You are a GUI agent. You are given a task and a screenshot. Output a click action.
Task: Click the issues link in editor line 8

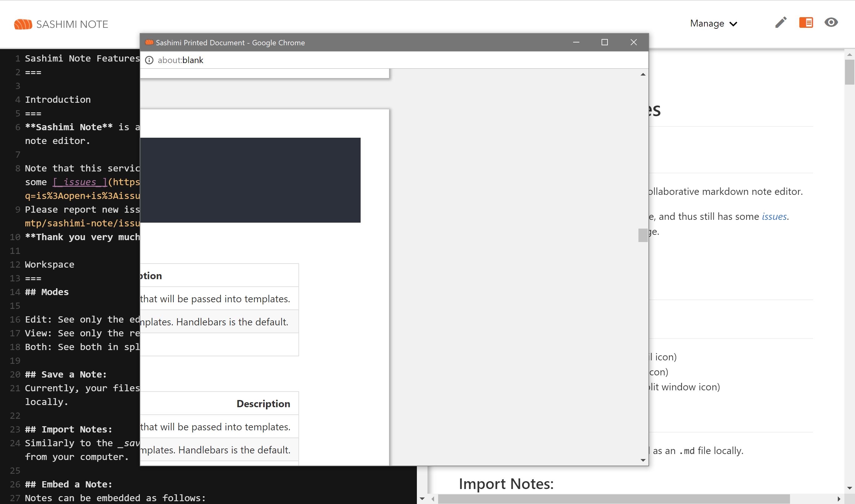tap(80, 182)
